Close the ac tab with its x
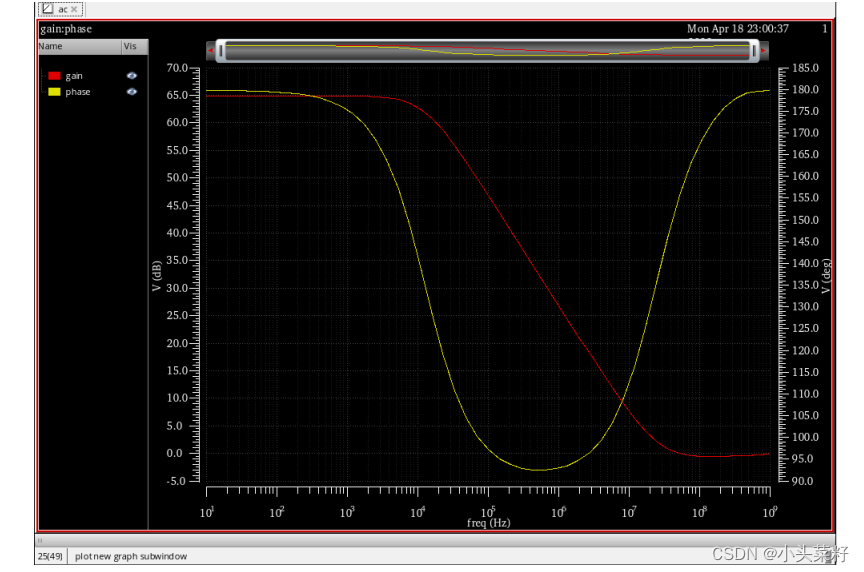Image resolution: width=864 pixels, height=572 pixels. click(x=74, y=9)
